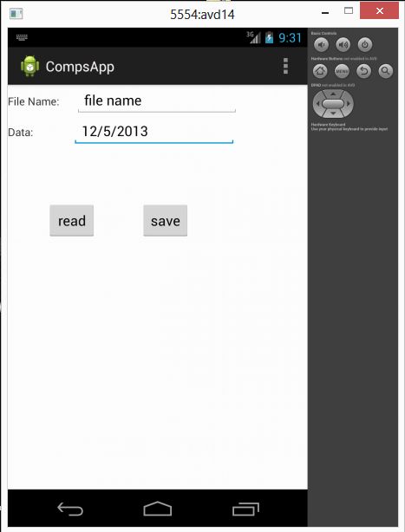Click the hardware Home button icon
This screenshot has width=405, height=532.
[x=320, y=71]
